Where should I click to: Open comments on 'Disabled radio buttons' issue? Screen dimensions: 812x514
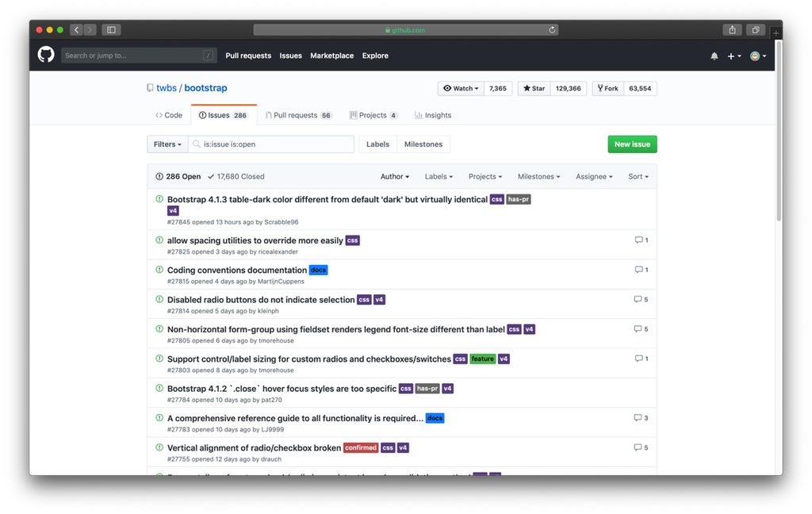coord(641,299)
